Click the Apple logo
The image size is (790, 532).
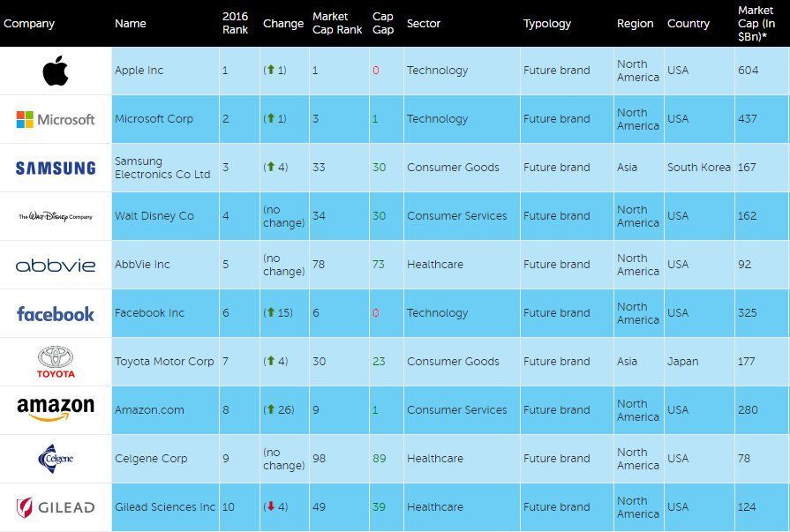tap(55, 71)
